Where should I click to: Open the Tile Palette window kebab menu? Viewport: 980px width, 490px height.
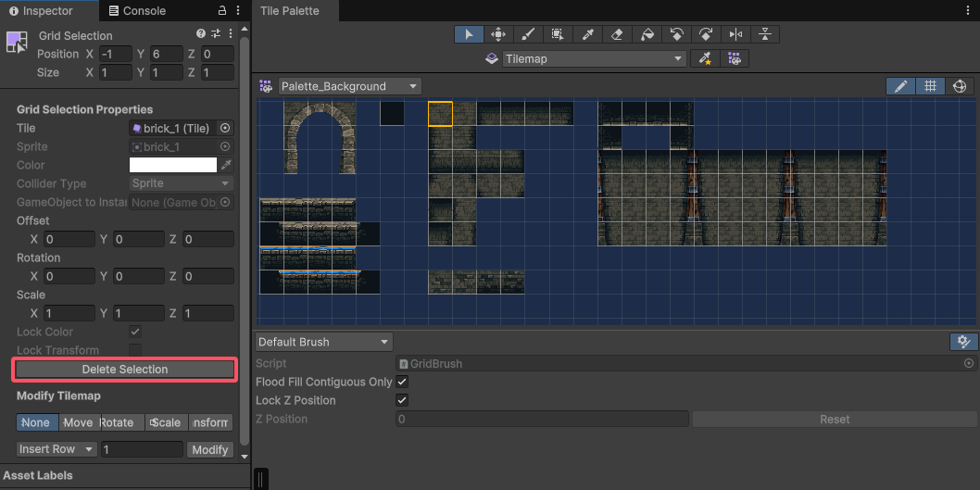[970, 10]
